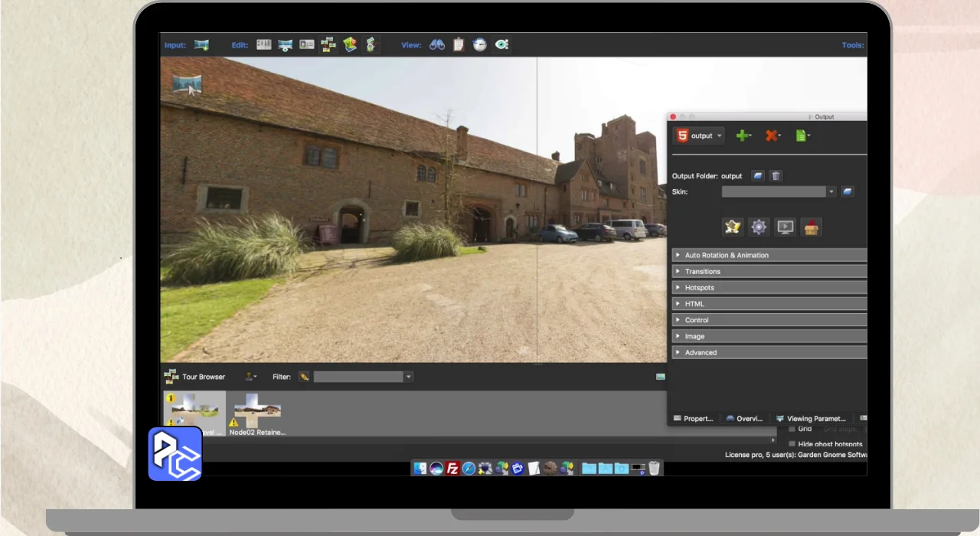
Task: Toggle the Grid checkbox
Action: coord(792,430)
